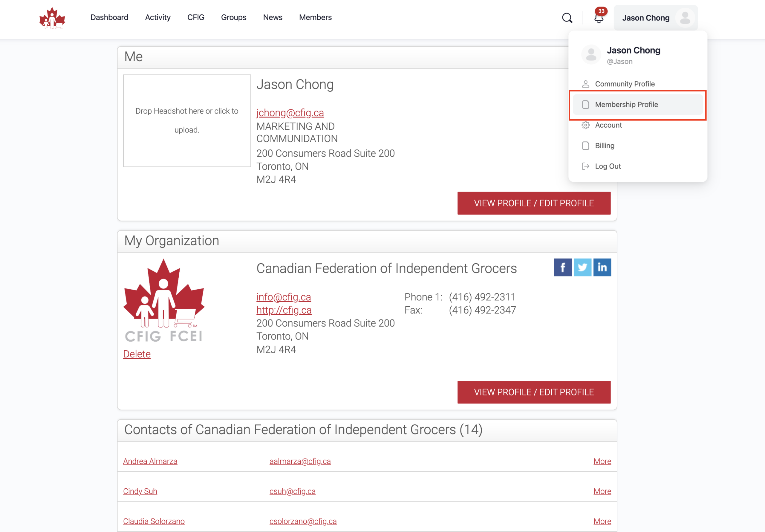Open the organization's Facebook page icon

[563, 267]
